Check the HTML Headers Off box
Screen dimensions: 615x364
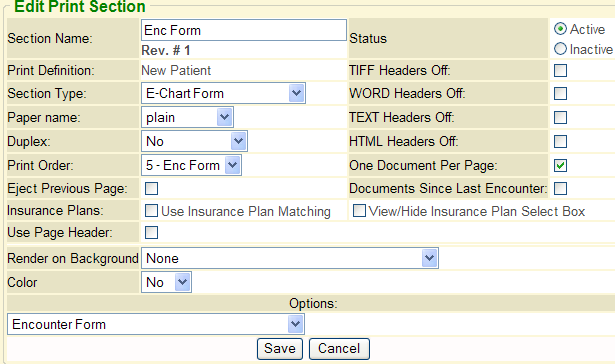tap(560, 142)
